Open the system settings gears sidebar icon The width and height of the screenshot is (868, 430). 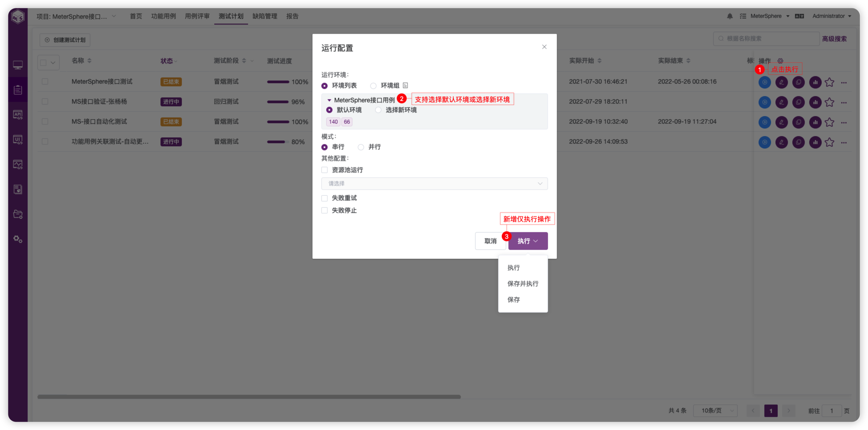click(18, 239)
